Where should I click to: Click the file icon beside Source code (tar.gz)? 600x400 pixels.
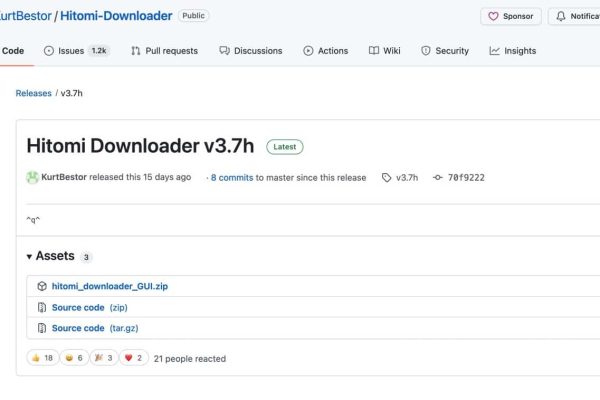coord(42,328)
